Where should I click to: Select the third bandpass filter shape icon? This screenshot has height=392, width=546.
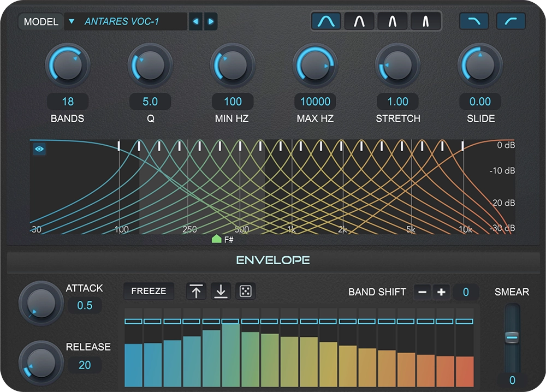(x=393, y=21)
